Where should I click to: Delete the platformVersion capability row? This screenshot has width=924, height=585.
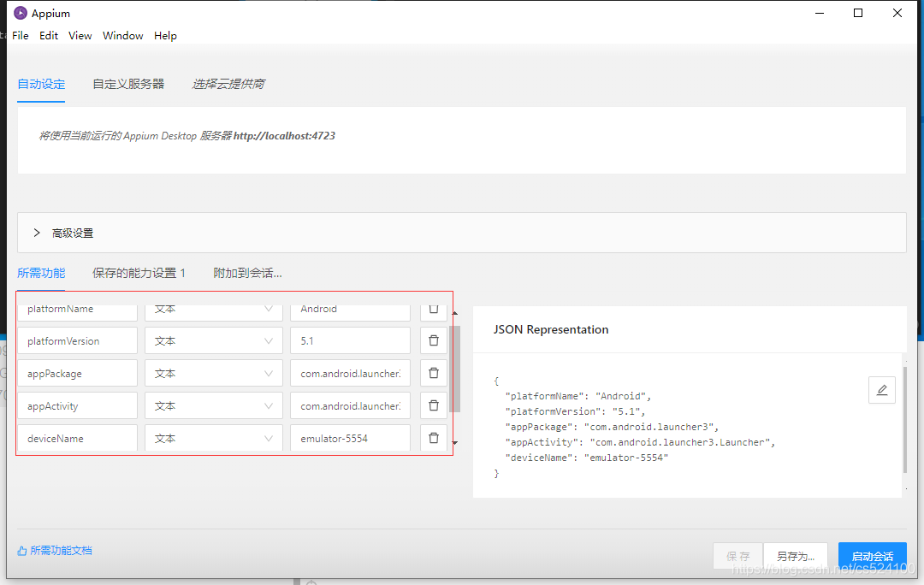coord(434,340)
